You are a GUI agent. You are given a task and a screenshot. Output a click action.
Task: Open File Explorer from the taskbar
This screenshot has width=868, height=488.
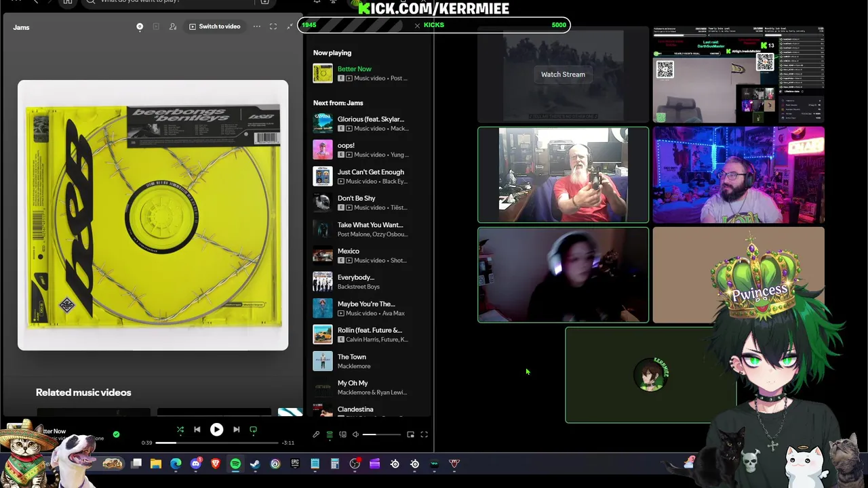click(156, 464)
